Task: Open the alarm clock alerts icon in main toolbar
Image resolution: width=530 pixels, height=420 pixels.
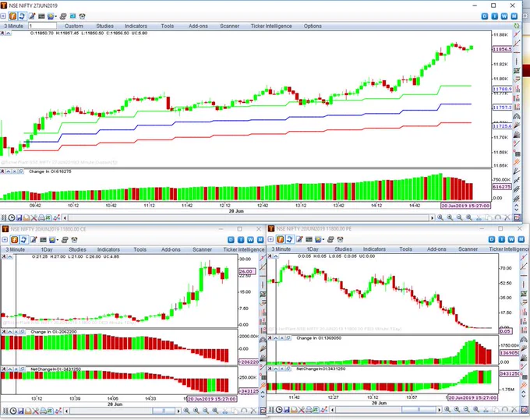Action: coord(82,16)
